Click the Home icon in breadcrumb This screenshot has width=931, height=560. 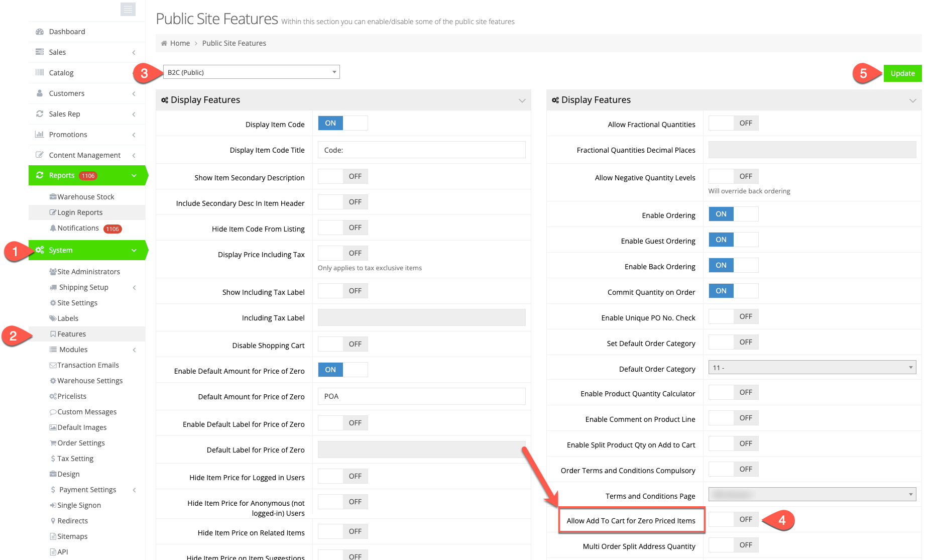click(164, 43)
